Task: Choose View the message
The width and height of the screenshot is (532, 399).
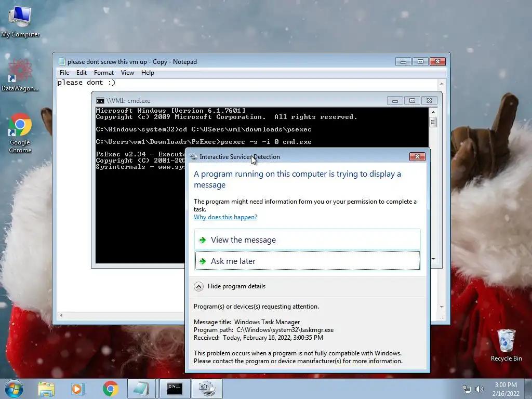Action: (x=308, y=240)
